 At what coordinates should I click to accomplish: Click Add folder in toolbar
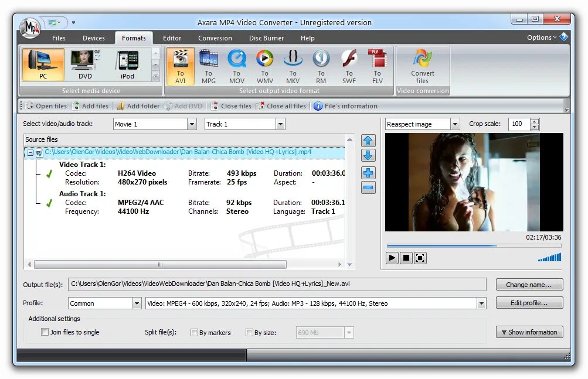coord(138,106)
